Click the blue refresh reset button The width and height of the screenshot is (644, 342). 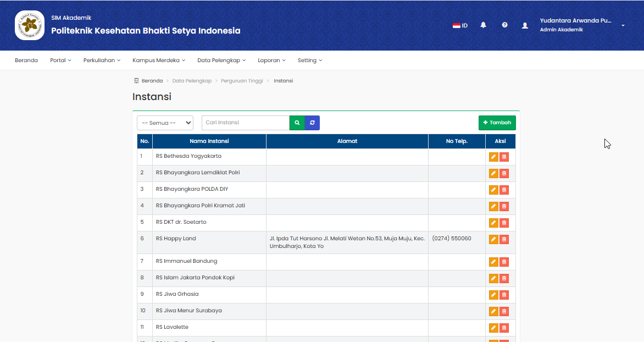coord(312,123)
